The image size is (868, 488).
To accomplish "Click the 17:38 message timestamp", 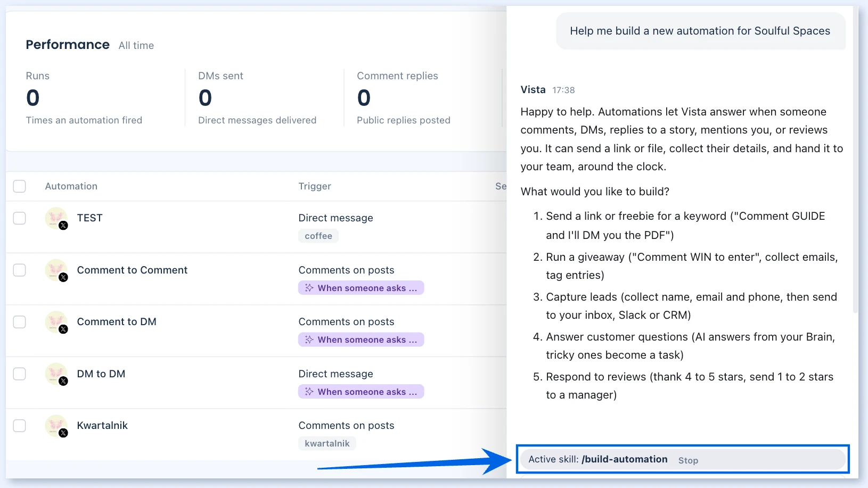I will pyautogui.click(x=563, y=90).
